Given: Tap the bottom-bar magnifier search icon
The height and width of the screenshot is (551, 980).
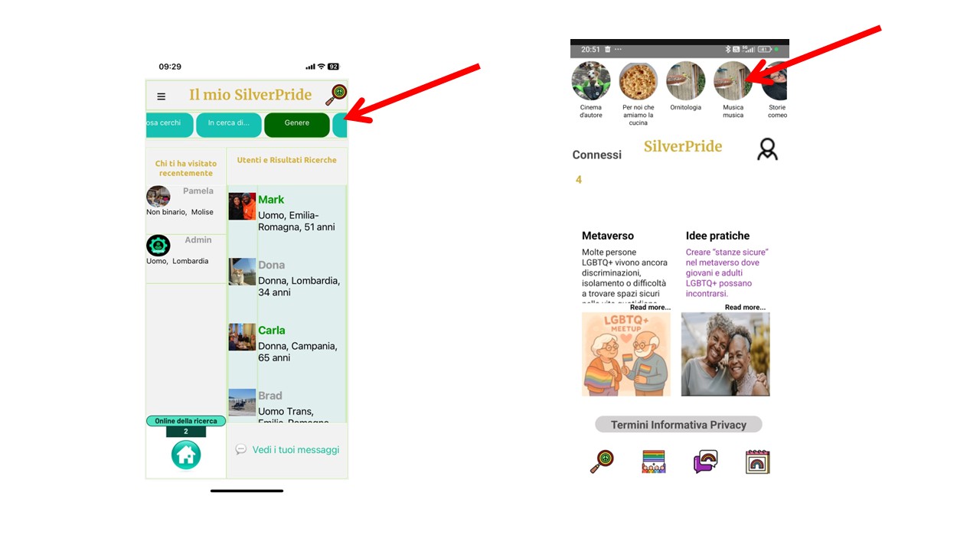Looking at the screenshot, I should click(602, 461).
